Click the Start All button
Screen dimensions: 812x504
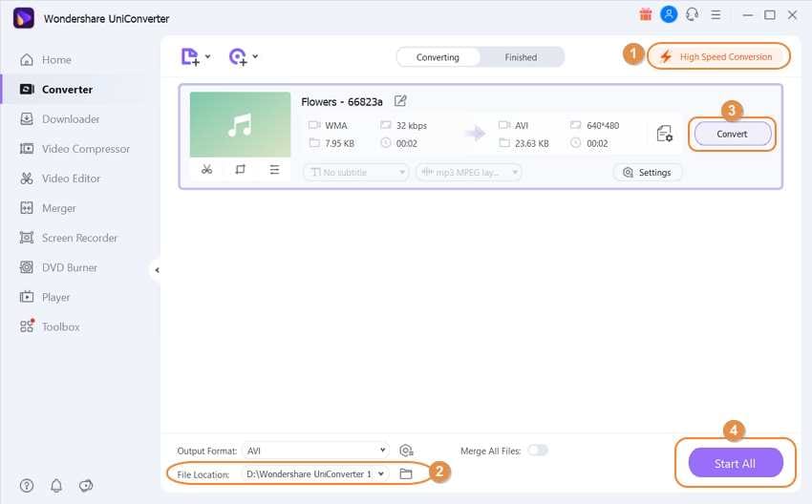click(x=735, y=463)
